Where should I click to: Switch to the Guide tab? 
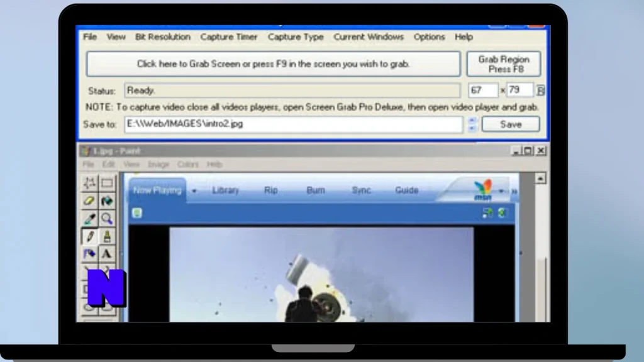407,190
